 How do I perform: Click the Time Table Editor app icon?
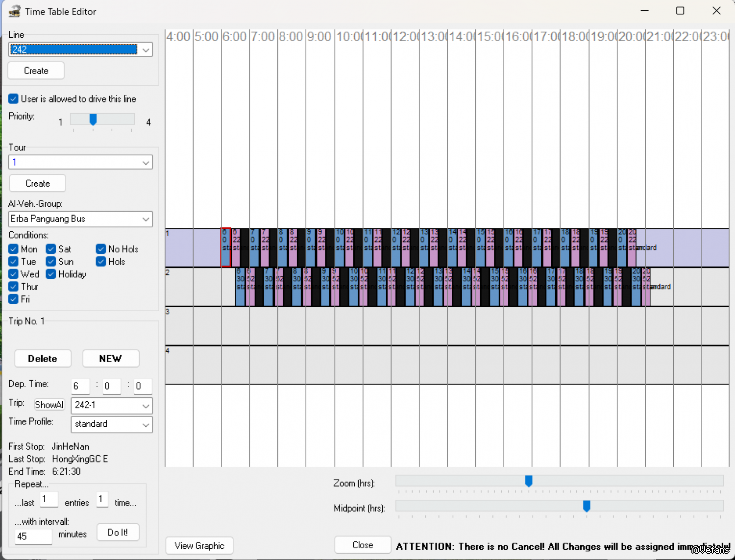tap(14, 11)
